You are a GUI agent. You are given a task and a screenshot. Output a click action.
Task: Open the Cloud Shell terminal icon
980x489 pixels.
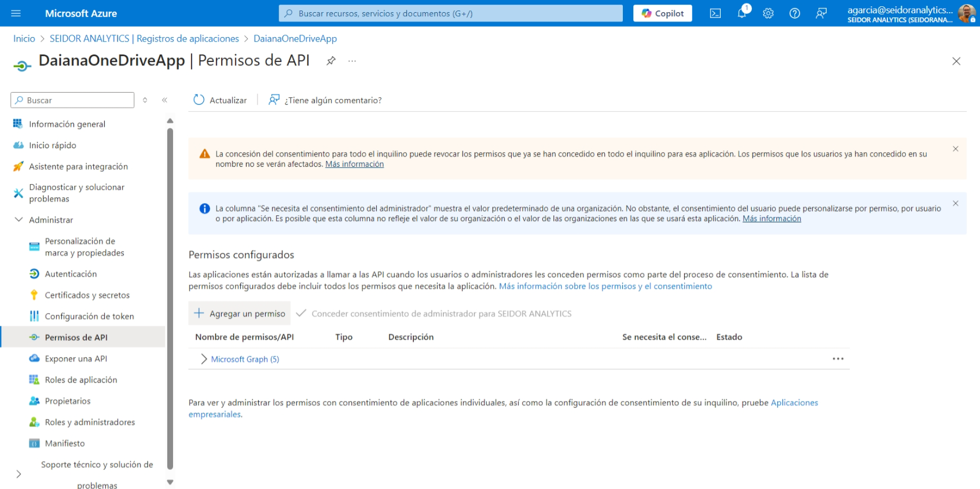point(715,13)
